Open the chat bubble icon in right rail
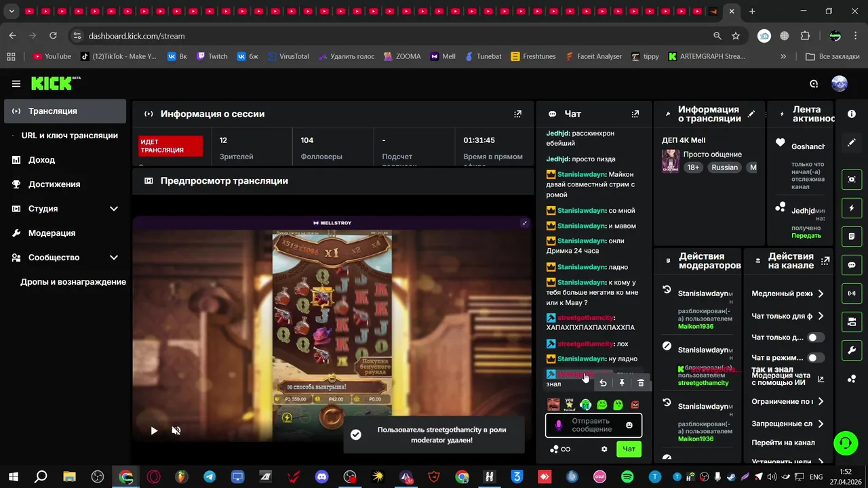The height and width of the screenshot is (488, 868). (852, 264)
